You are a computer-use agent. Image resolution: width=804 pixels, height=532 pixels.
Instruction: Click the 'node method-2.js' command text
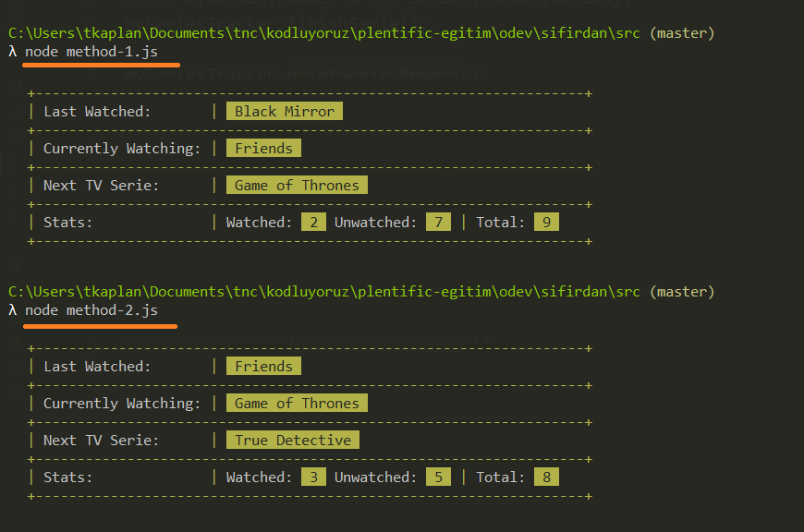91,310
